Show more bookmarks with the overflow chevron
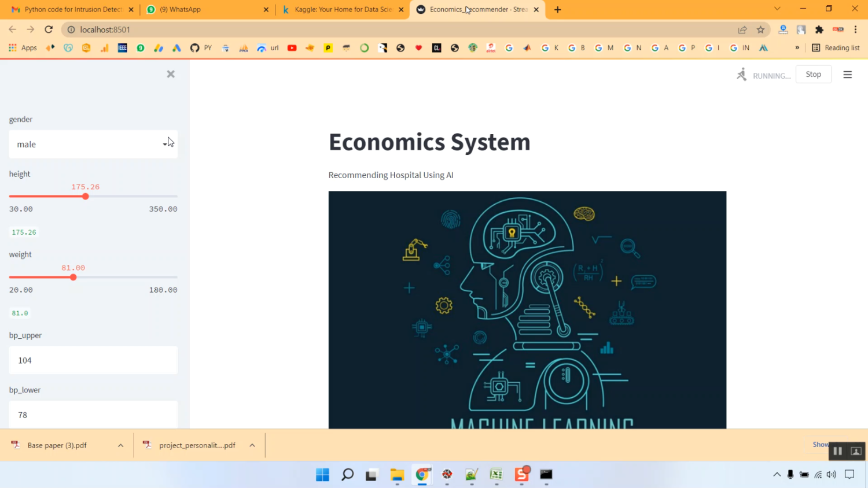Image resolution: width=868 pixels, height=488 pixels. coord(797,48)
